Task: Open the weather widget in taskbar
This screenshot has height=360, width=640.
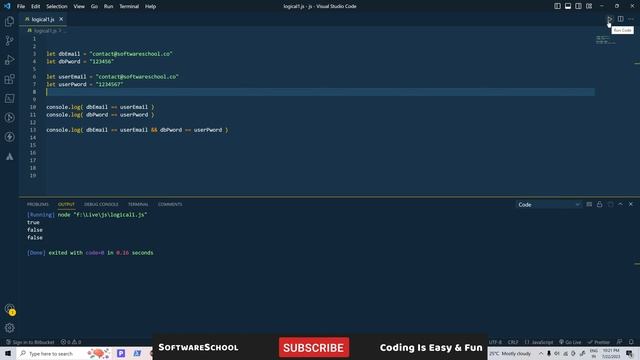Action: (510, 353)
